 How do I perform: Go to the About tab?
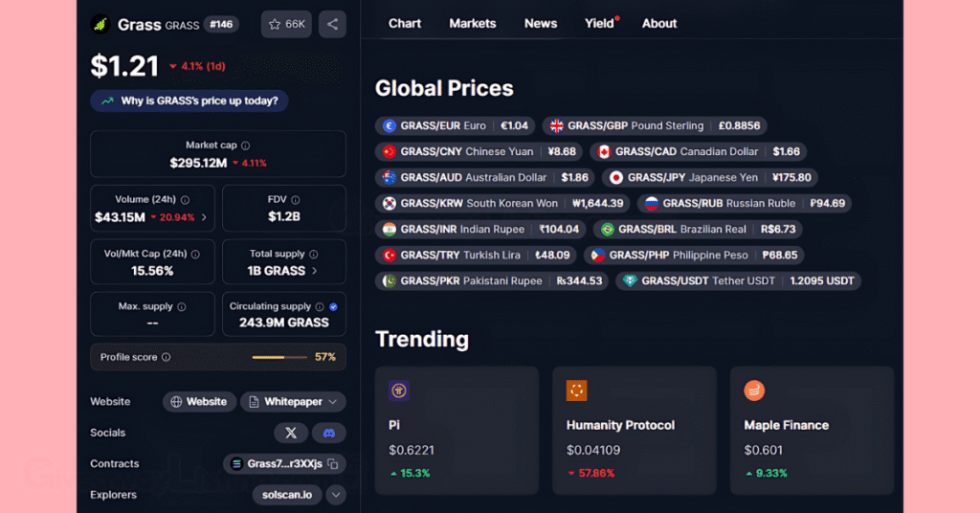(x=659, y=24)
